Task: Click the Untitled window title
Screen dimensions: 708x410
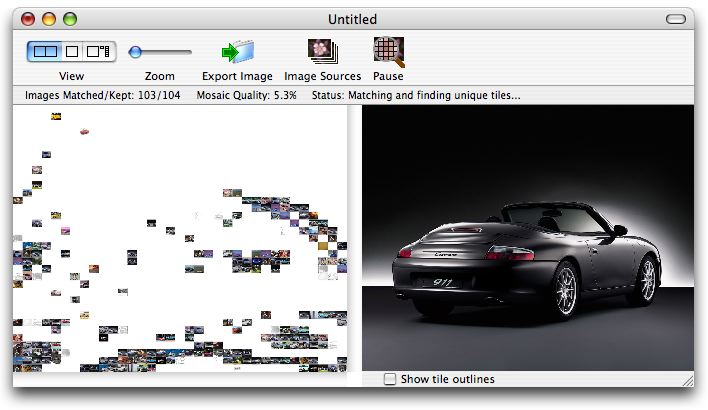Action: tap(352, 19)
